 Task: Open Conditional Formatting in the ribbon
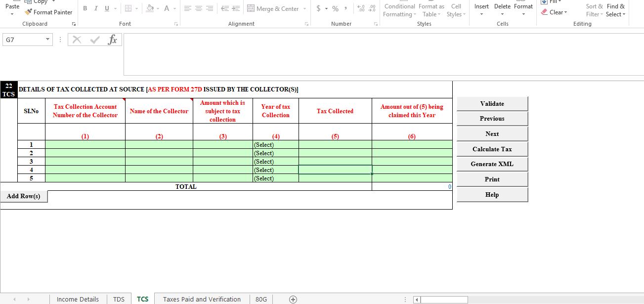399,10
